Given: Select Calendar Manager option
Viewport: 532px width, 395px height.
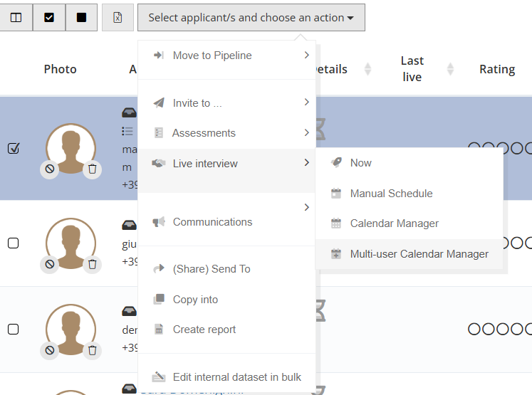Looking at the screenshot, I should coord(410,223).
